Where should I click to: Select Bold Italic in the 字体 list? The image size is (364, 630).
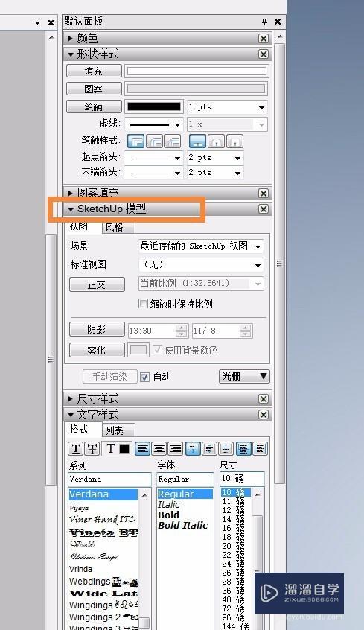tap(183, 525)
